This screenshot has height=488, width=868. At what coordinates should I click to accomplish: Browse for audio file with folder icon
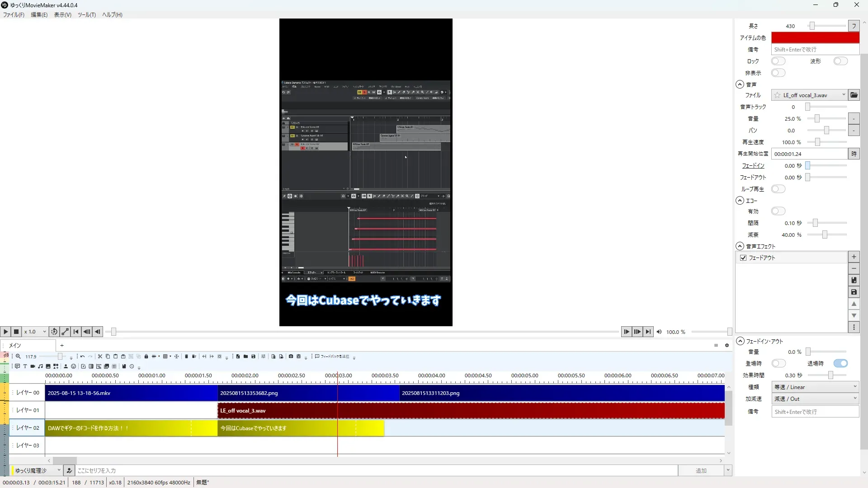(x=854, y=95)
